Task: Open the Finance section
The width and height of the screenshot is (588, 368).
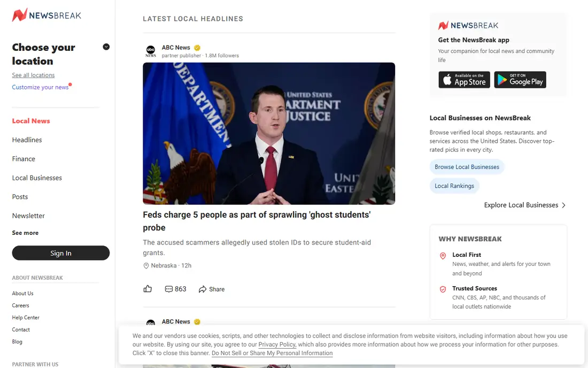Action: click(x=24, y=159)
